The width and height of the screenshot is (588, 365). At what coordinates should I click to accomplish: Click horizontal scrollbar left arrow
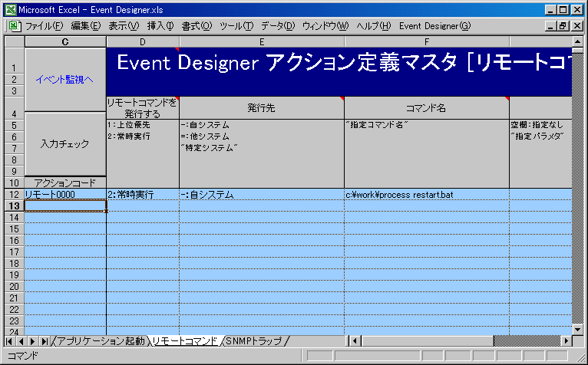tap(355, 341)
